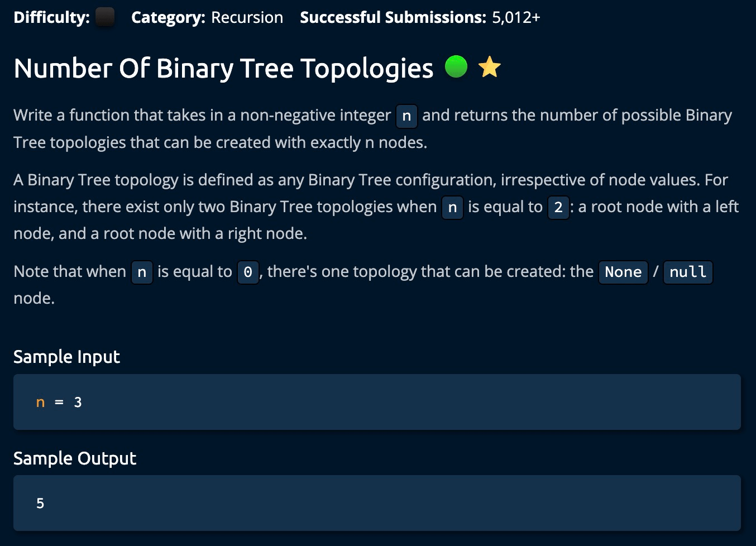
Task: Click the None code chip
Action: (623, 272)
